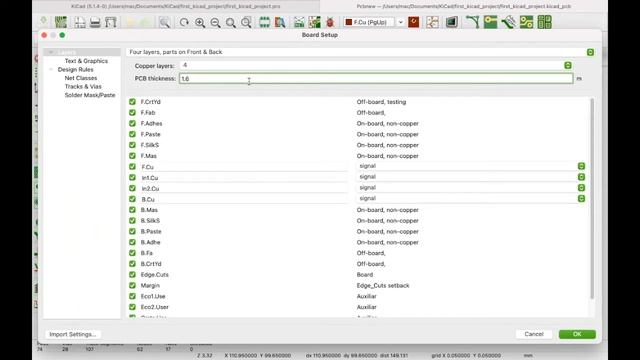Click the Zoom In toolbar icon
This screenshot has width=640, height=360.
200,22
